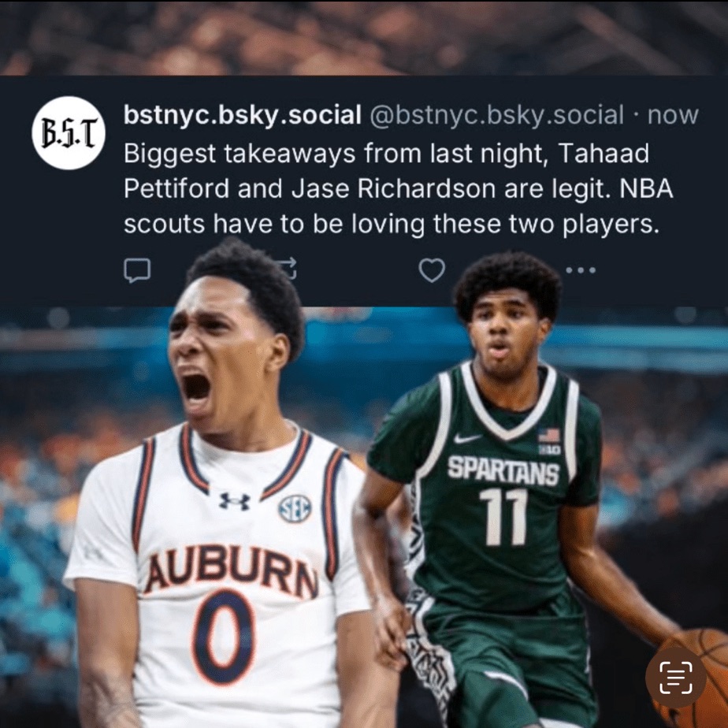Click the "now" post timestamp
The height and width of the screenshot is (728, 728).
(x=673, y=115)
